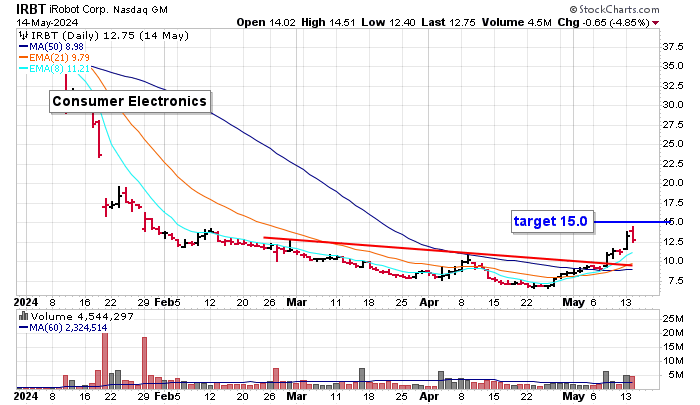Image resolution: width=700 pixels, height=405 pixels.
Task: Click the Open 14.02 value
Action: [266, 22]
